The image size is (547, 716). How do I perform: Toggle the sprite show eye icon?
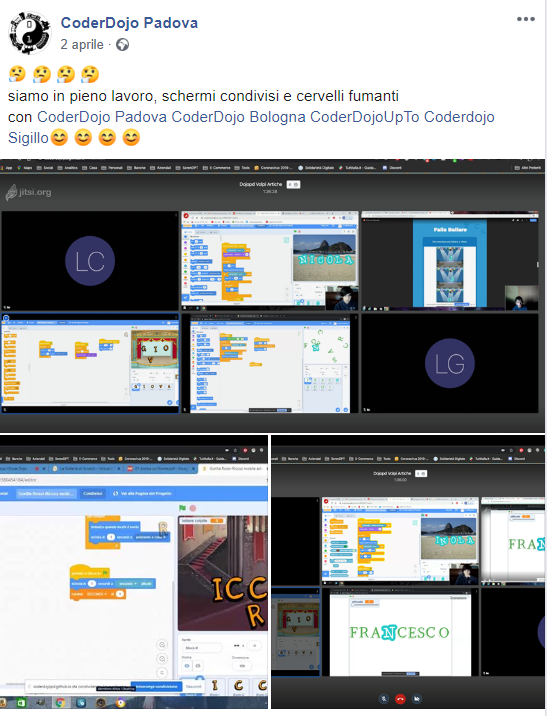(x=187, y=666)
